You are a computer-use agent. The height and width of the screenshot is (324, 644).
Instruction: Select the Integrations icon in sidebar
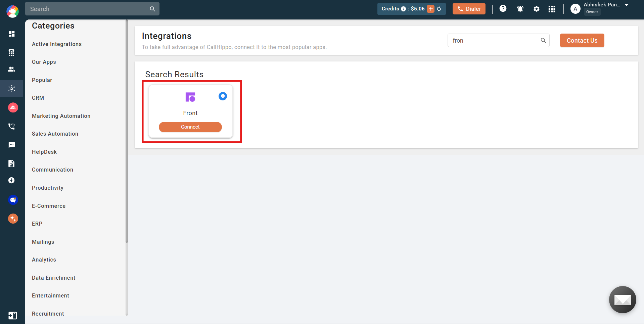point(12,89)
